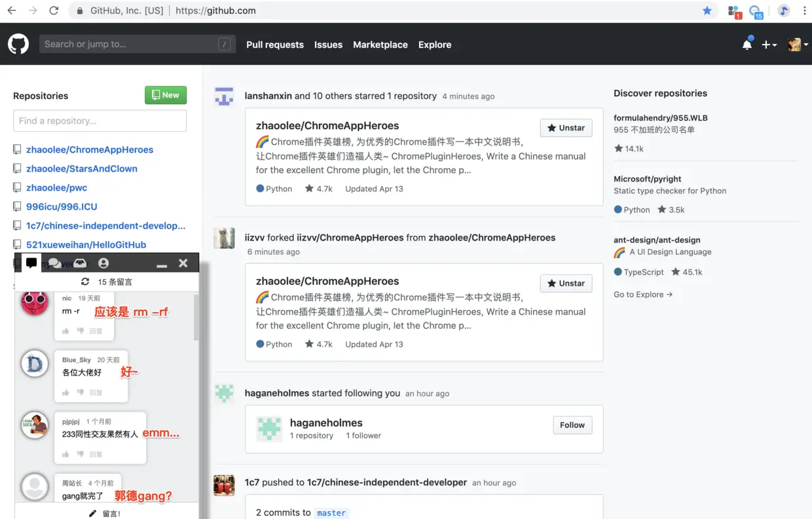Focus the Find a repository field
Viewport: 812px width, 519px height.
[x=100, y=121]
